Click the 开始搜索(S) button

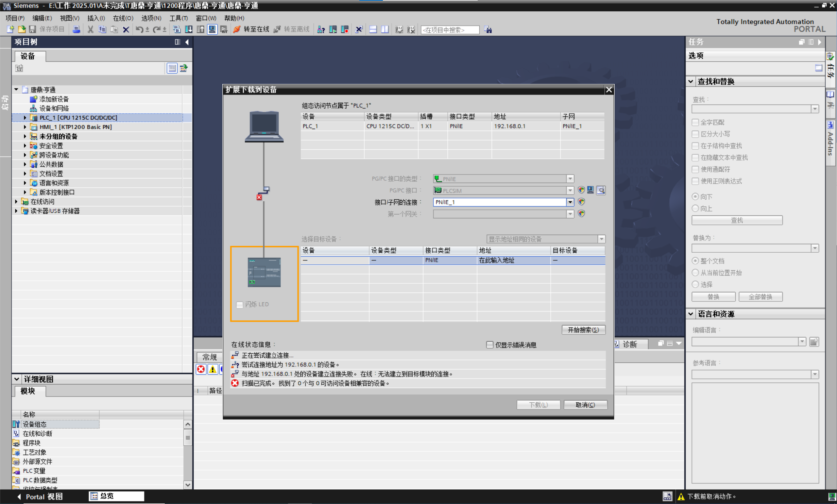583,330
